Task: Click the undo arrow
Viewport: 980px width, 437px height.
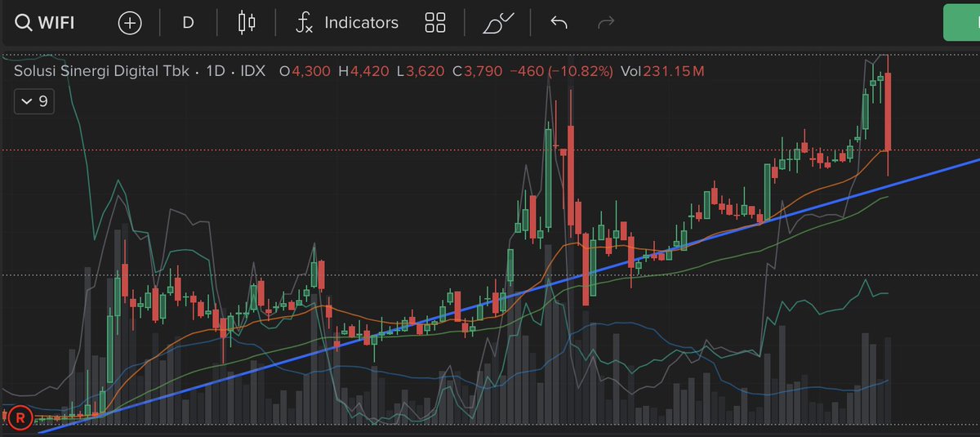Action: (559, 23)
